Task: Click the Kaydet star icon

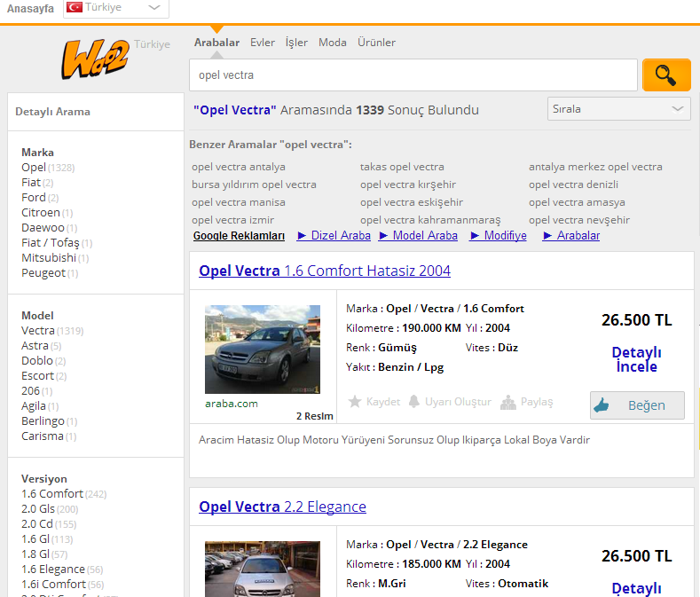Action: click(355, 402)
